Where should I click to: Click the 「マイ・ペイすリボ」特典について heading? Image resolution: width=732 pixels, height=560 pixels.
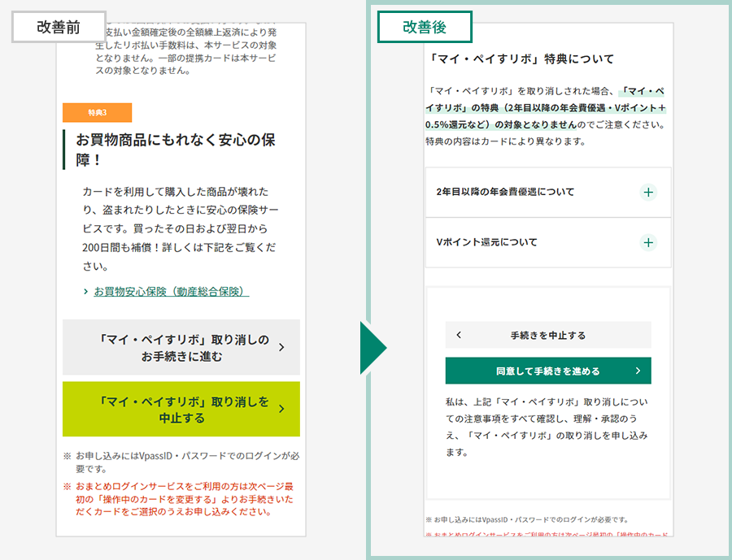pyautogui.click(x=521, y=59)
